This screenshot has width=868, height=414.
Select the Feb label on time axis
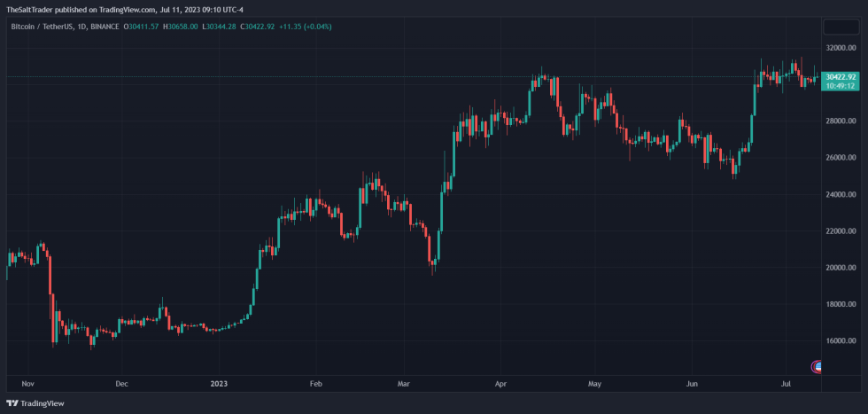pos(315,384)
